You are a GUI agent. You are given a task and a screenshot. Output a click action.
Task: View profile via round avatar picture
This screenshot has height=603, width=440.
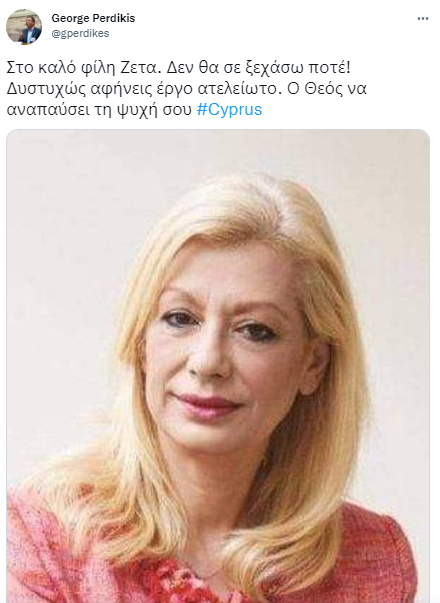(x=24, y=27)
